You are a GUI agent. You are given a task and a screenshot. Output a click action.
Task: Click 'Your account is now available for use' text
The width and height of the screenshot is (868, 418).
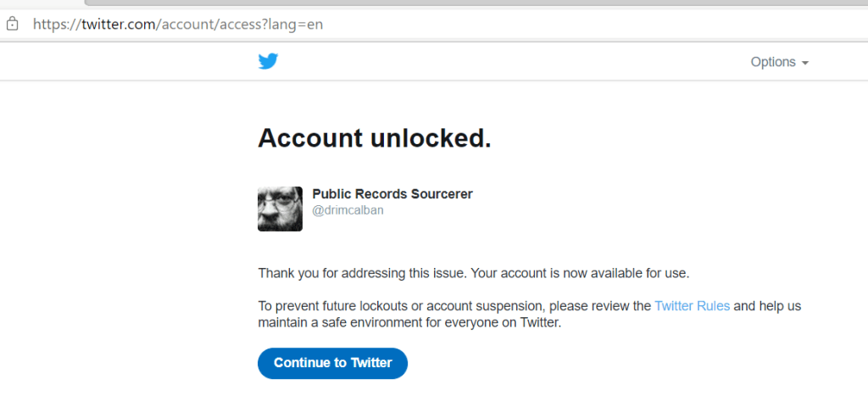(580, 273)
